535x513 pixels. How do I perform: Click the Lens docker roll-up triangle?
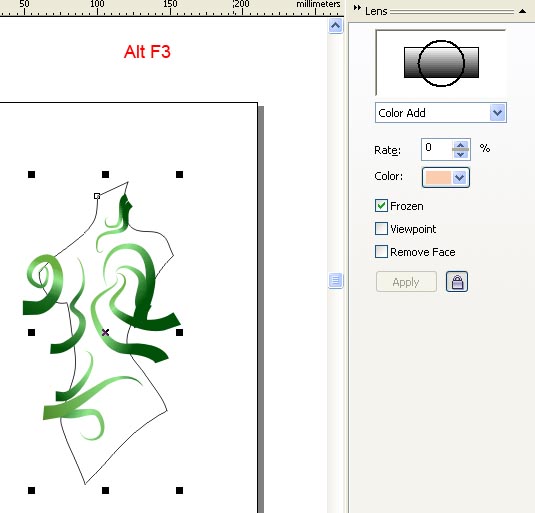tap(522, 11)
